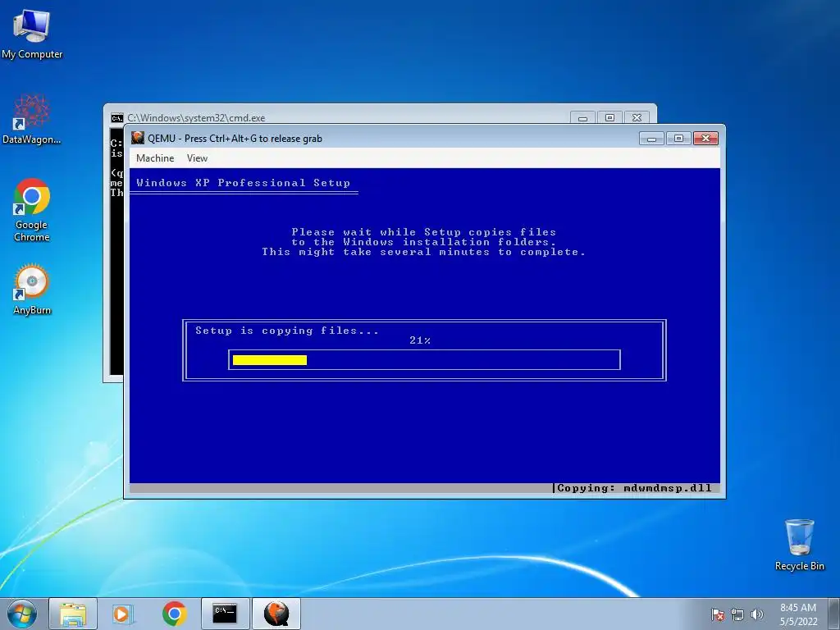Minimize the QEMU window
This screenshot has width=840, height=630.
pos(651,139)
